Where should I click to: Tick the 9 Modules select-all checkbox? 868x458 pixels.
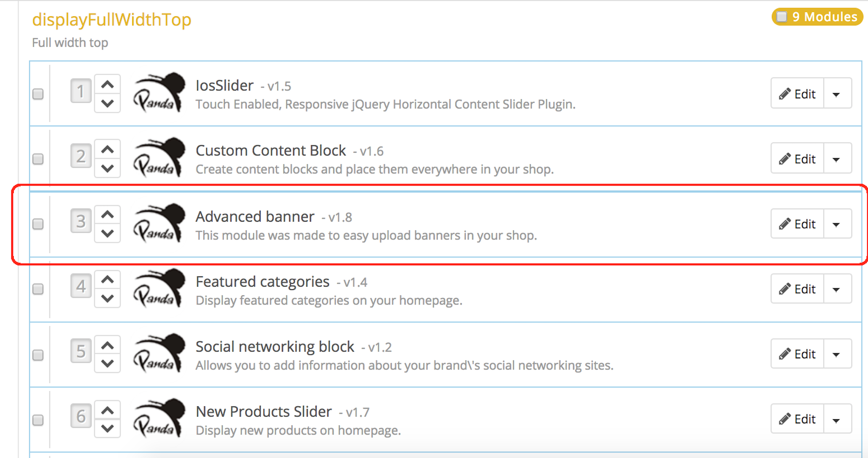tap(782, 17)
